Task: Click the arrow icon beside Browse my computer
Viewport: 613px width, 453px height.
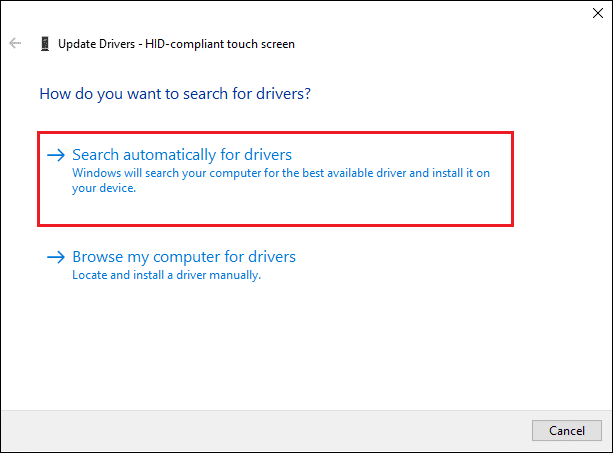Action: [56, 257]
